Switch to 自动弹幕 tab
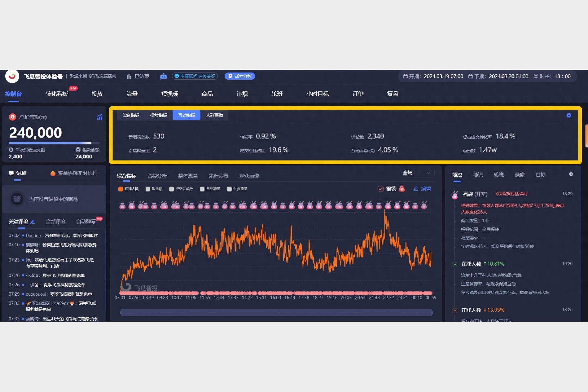The width and height of the screenshot is (588, 392). (86, 222)
